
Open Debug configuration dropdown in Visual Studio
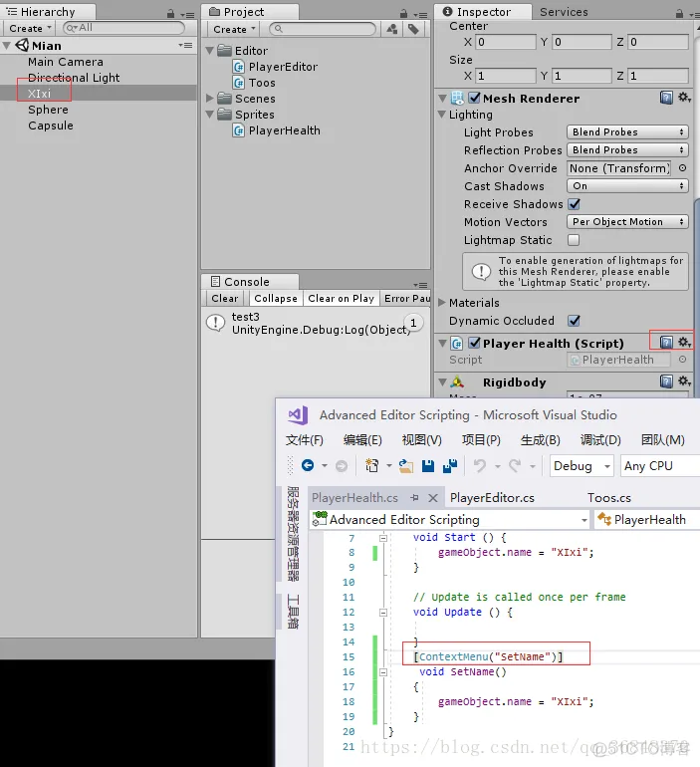pos(582,466)
